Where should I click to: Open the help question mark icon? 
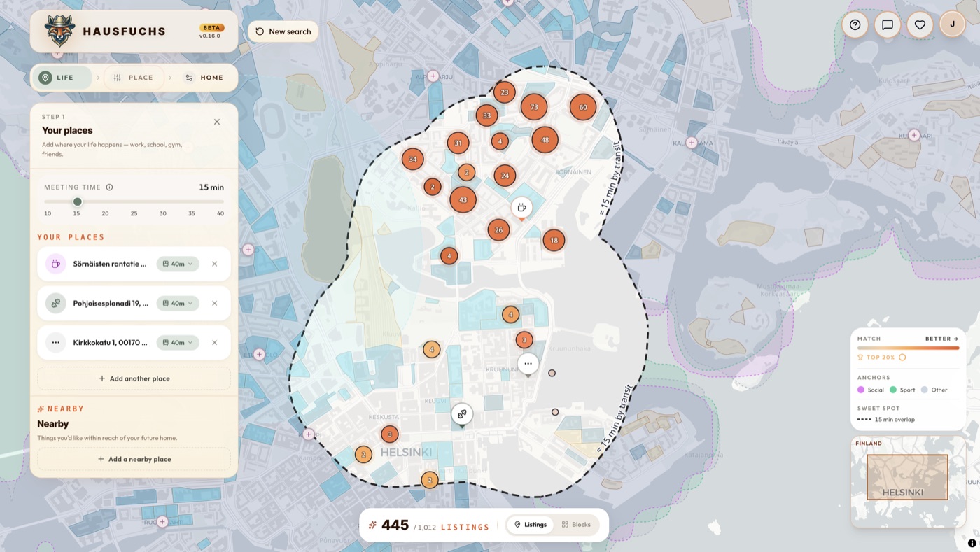point(855,24)
